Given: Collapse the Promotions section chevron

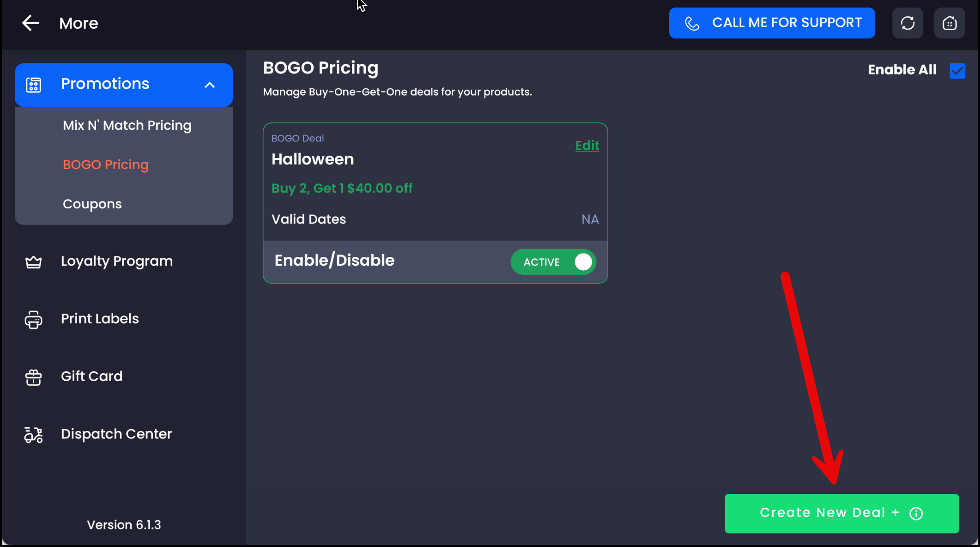Looking at the screenshot, I should 210,85.
